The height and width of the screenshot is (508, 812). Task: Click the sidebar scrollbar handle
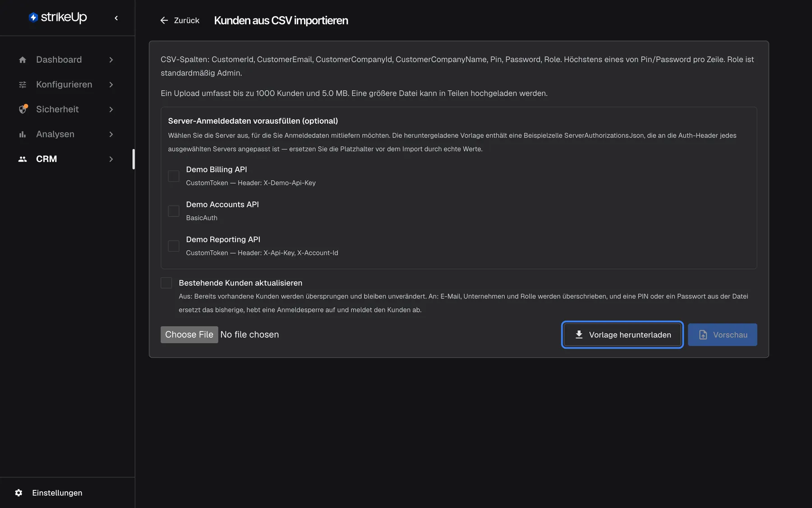134,159
